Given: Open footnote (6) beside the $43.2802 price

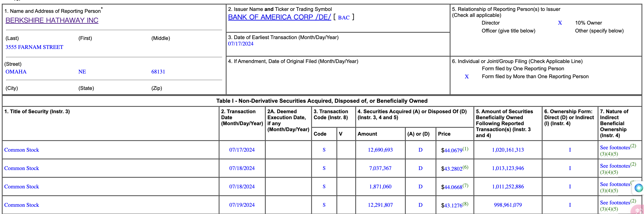Looking at the screenshot, I should (x=465, y=167).
